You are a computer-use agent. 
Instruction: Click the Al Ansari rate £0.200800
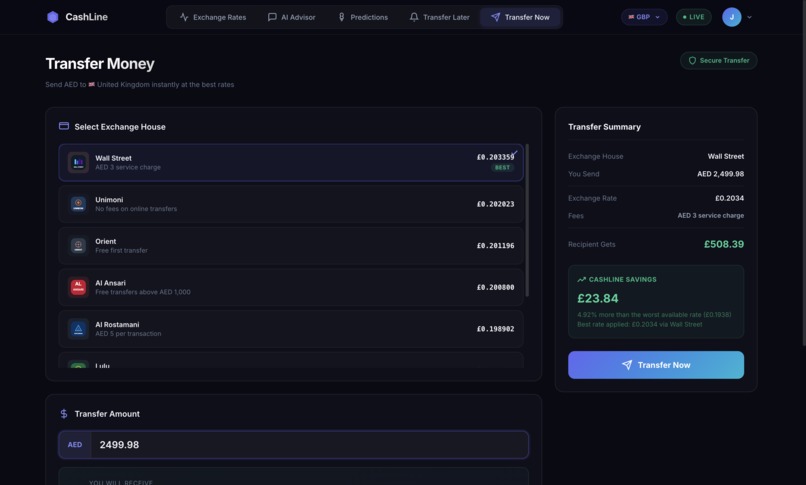496,287
